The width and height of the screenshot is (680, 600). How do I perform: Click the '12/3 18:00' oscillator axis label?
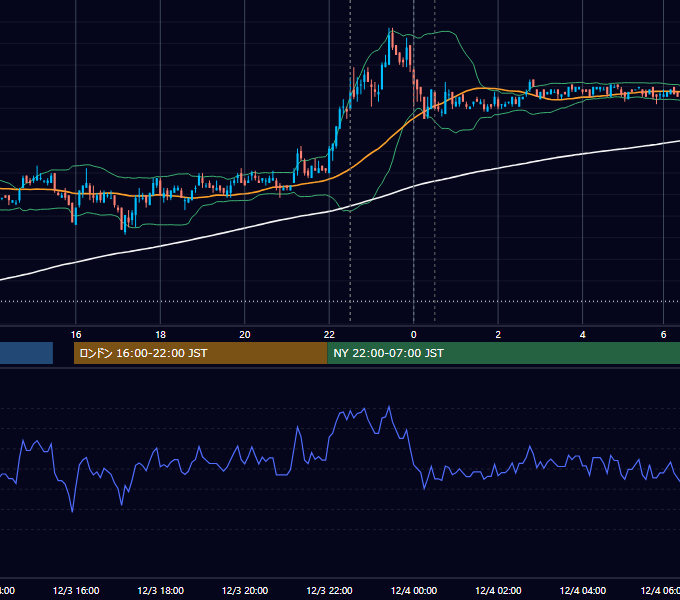160,590
